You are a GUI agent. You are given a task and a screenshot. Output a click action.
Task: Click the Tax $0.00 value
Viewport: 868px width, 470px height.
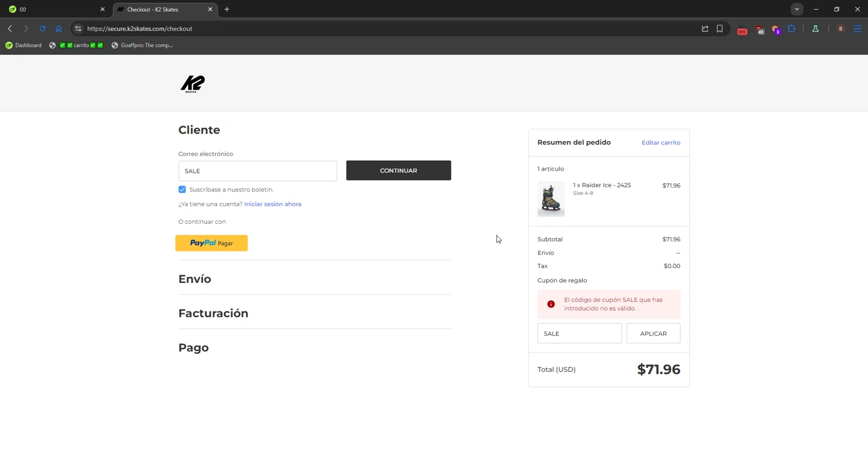672,266
